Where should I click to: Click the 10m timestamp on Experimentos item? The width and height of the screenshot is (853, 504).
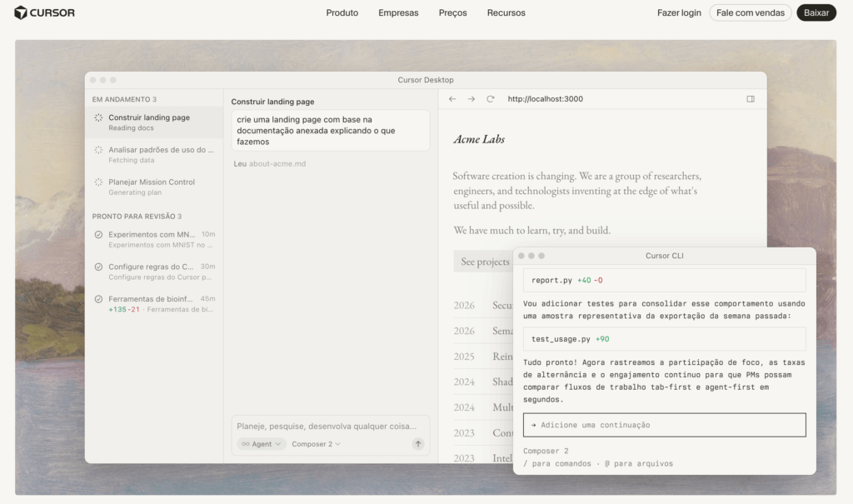click(x=208, y=235)
